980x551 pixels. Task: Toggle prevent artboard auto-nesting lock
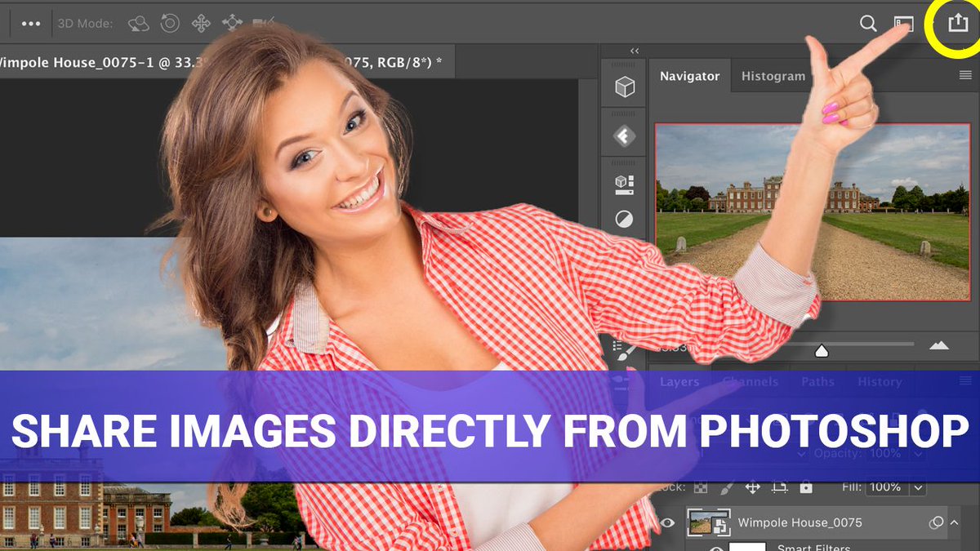pos(779,487)
